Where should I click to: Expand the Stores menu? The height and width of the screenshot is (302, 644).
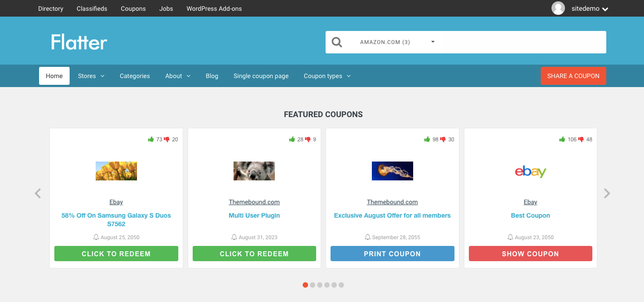pyautogui.click(x=91, y=76)
